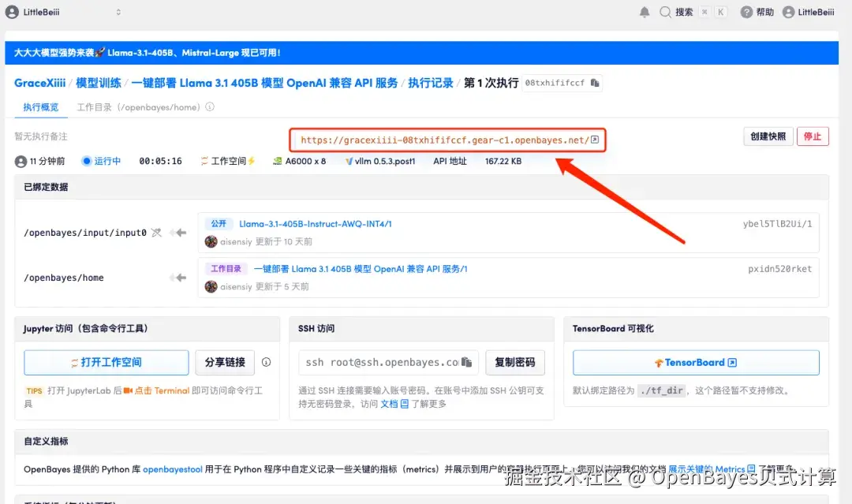
Task: Open the Llama-3.1-405B-Instruct-AWQ-INT4/1 dataset link
Action: 315,224
